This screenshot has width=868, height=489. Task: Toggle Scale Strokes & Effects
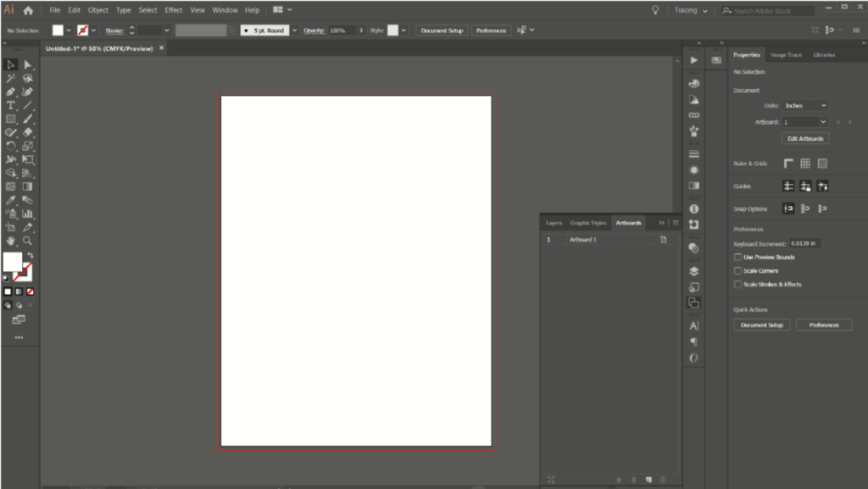[737, 284]
